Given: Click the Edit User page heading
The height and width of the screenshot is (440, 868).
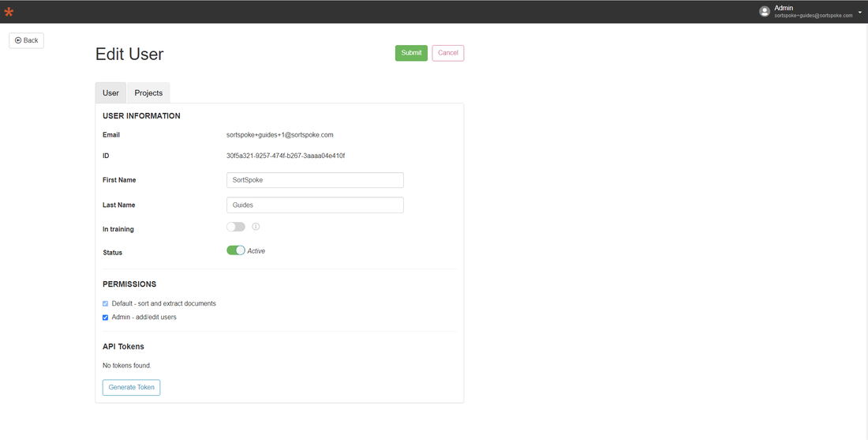Looking at the screenshot, I should (129, 54).
